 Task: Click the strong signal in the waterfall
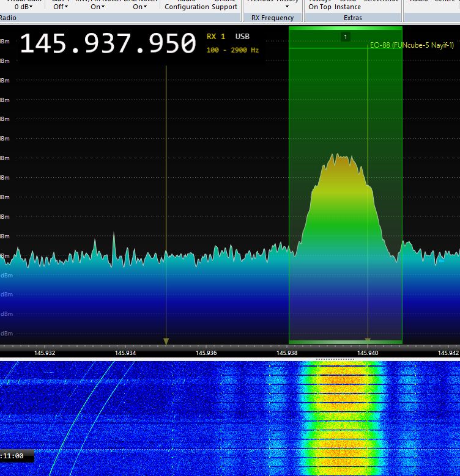pyautogui.click(x=342, y=419)
